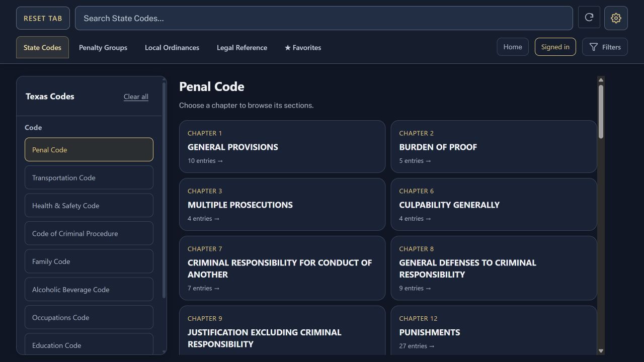This screenshot has height=362, width=644.
Task: Choose Transportation Code option
Action: point(89,177)
